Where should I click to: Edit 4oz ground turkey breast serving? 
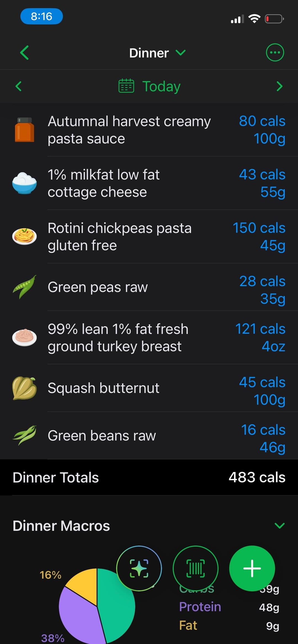[273, 346]
